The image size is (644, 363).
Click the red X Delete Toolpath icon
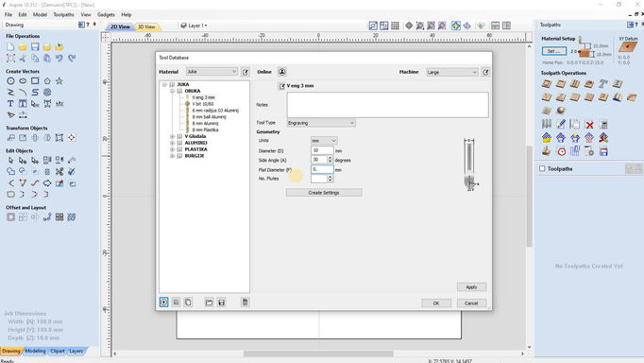pyautogui.click(x=589, y=124)
